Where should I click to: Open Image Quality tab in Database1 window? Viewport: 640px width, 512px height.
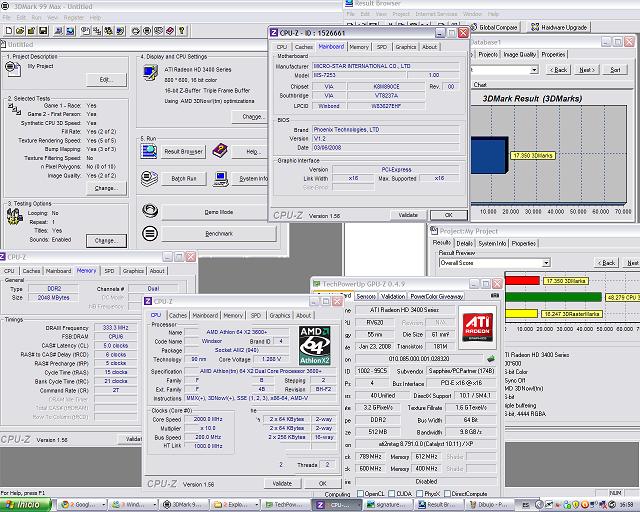520,54
